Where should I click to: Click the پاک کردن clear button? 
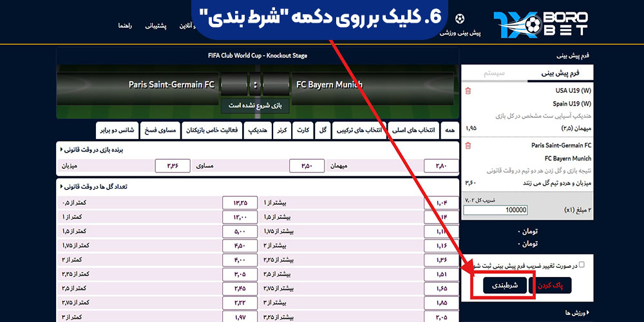(x=550, y=285)
